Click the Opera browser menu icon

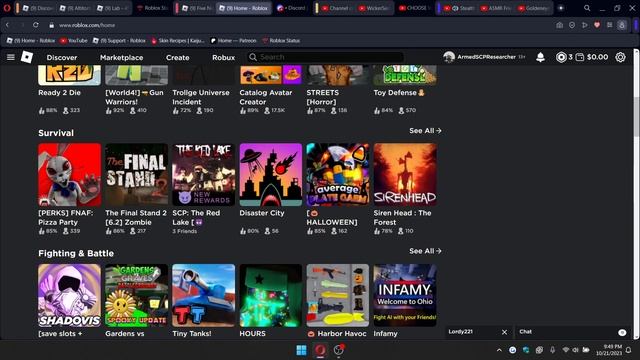[x=7, y=8]
